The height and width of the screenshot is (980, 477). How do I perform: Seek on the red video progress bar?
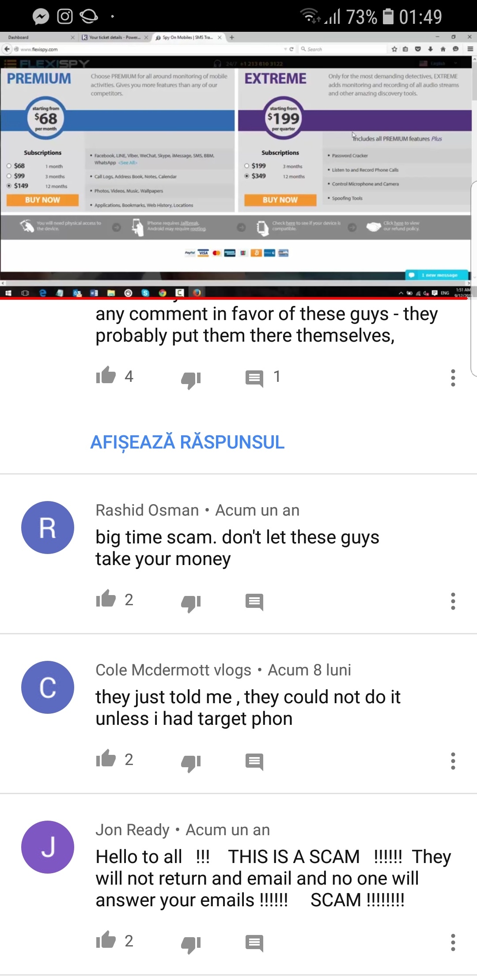tap(234, 298)
